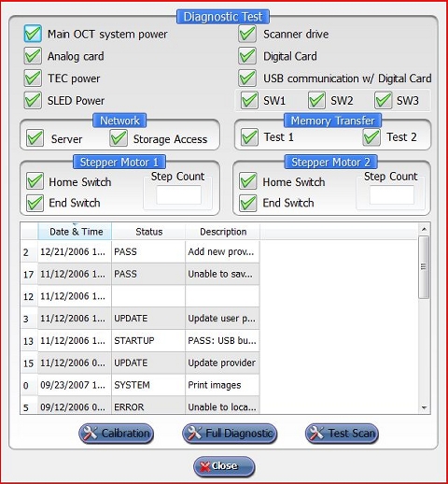
Task: Click the wrench icon on Test Scan button
Action: [x=317, y=434]
